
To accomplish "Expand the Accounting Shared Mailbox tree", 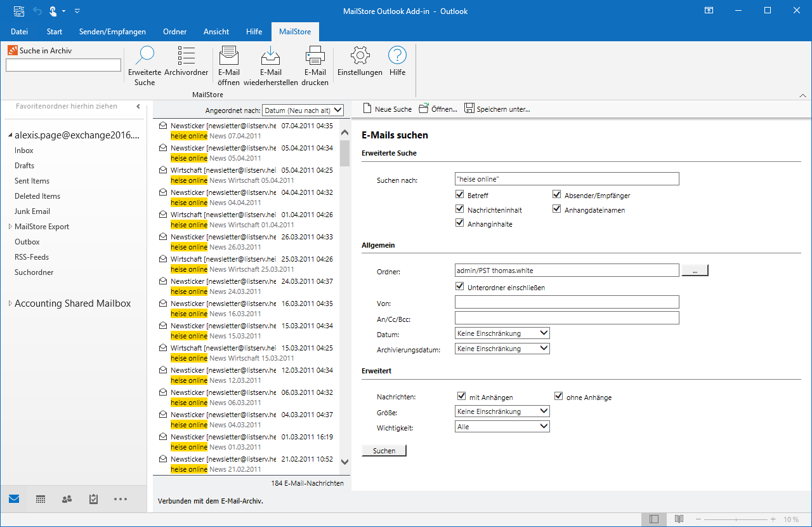I will (x=10, y=304).
